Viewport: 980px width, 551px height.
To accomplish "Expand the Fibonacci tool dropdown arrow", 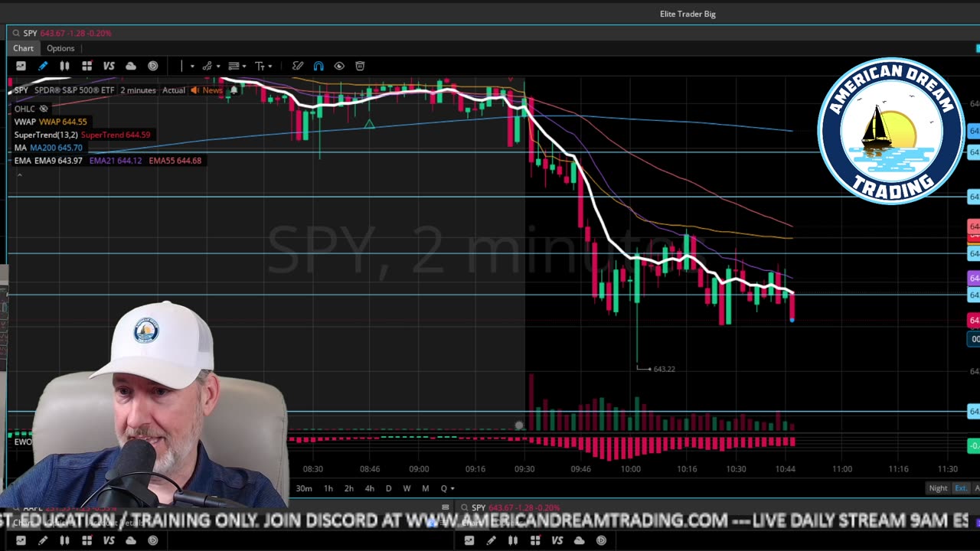I will (x=244, y=67).
